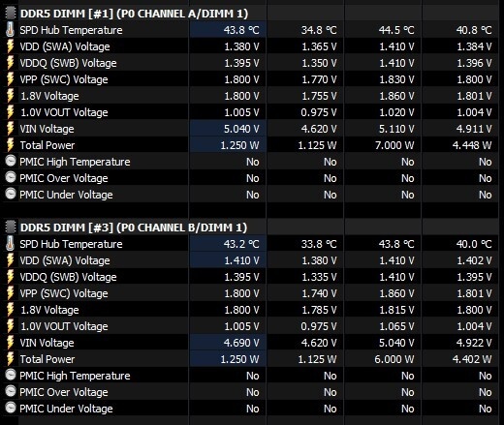Select DIMM #3 VDD (SWA) Voltage label
Screen dimensions: 504x425
[x=65, y=260]
